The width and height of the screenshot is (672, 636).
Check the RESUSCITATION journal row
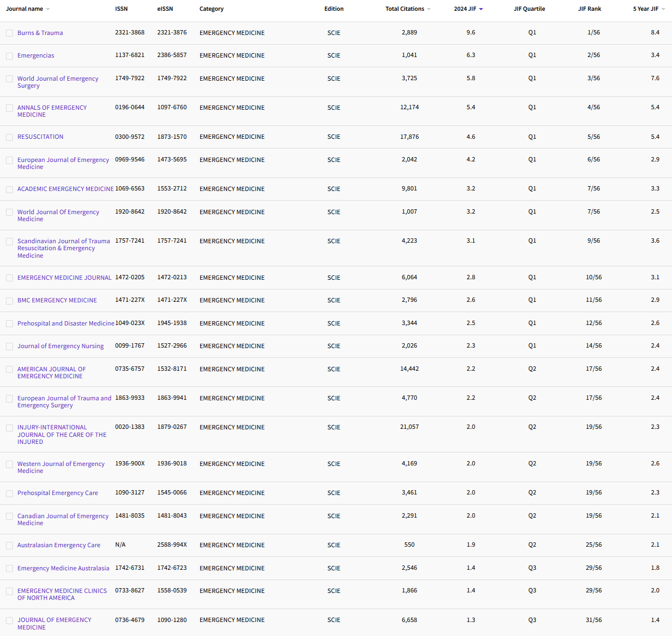point(9,137)
